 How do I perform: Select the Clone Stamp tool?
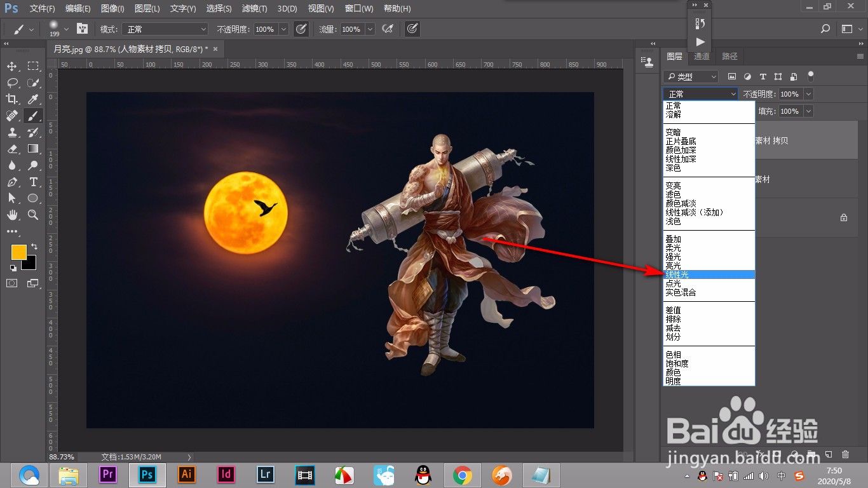[12, 132]
